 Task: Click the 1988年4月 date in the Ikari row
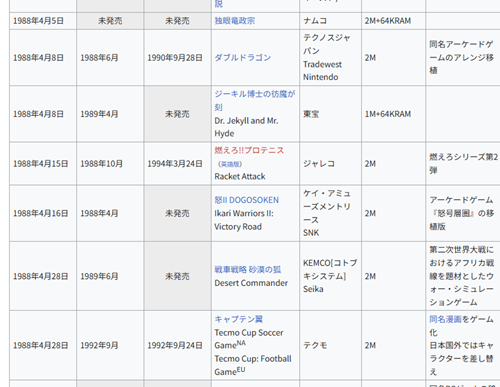click(x=99, y=213)
